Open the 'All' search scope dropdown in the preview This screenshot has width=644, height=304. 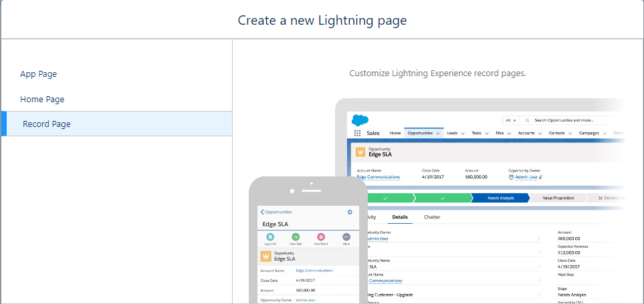(510, 121)
